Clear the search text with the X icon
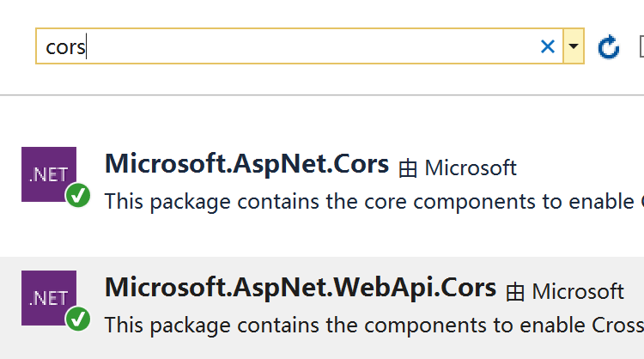The width and height of the screenshot is (644, 359). 548,46
